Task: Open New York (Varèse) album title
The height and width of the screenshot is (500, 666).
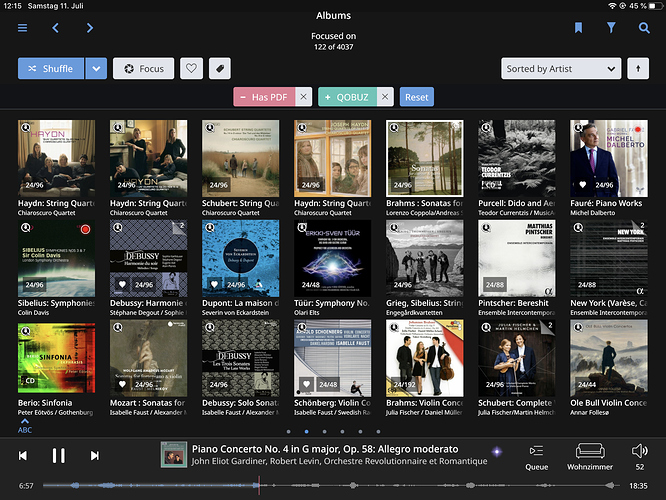Action: tap(608, 303)
